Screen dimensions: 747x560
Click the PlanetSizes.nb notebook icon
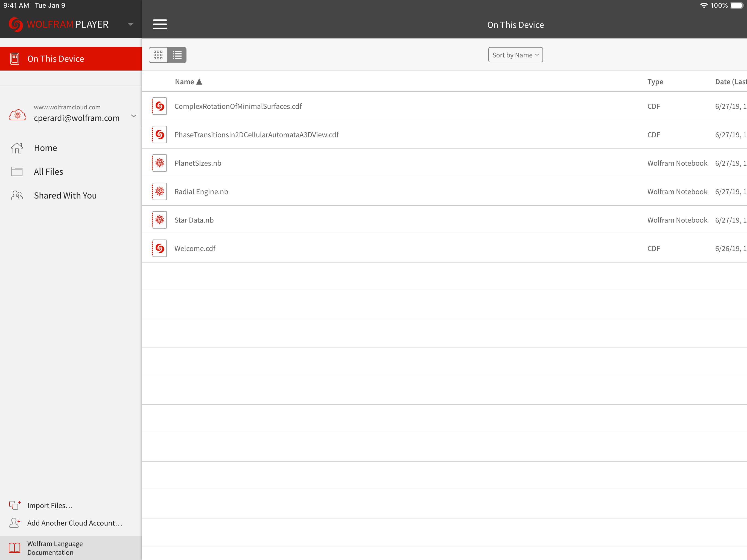[159, 163]
